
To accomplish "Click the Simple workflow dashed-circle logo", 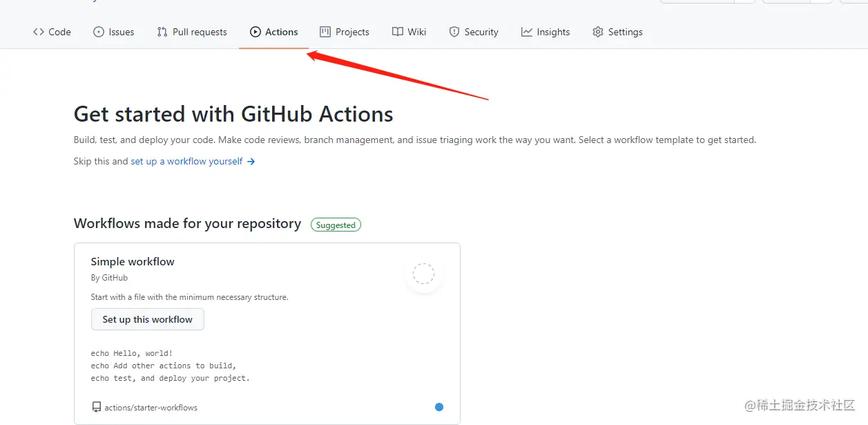I will (423, 274).
